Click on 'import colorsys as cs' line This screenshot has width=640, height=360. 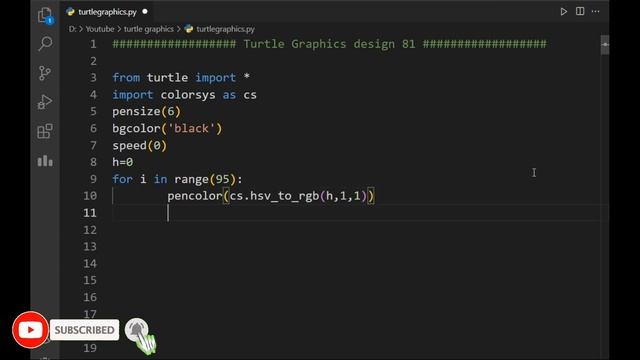[184, 95]
